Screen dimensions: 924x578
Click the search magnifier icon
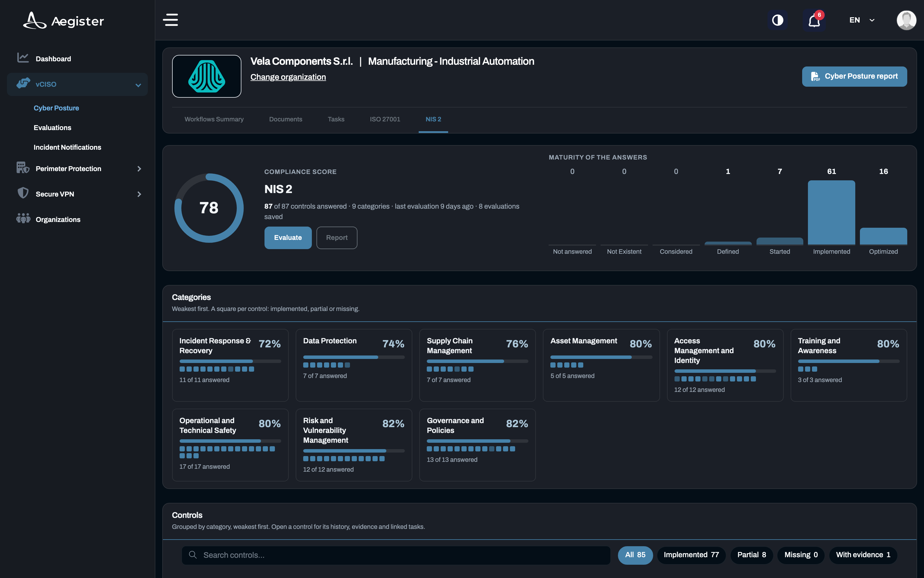click(193, 555)
